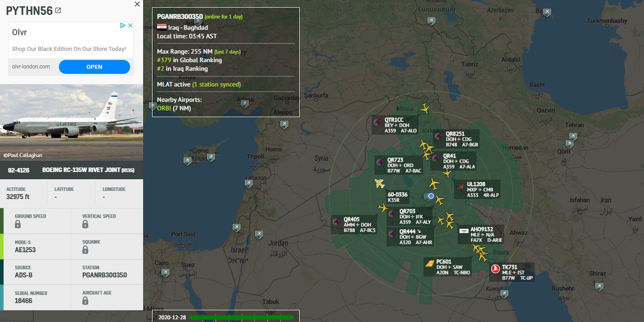Select the QR703 DOH to JFK flight label
The image size is (644, 322).
(x=410, y=217)
